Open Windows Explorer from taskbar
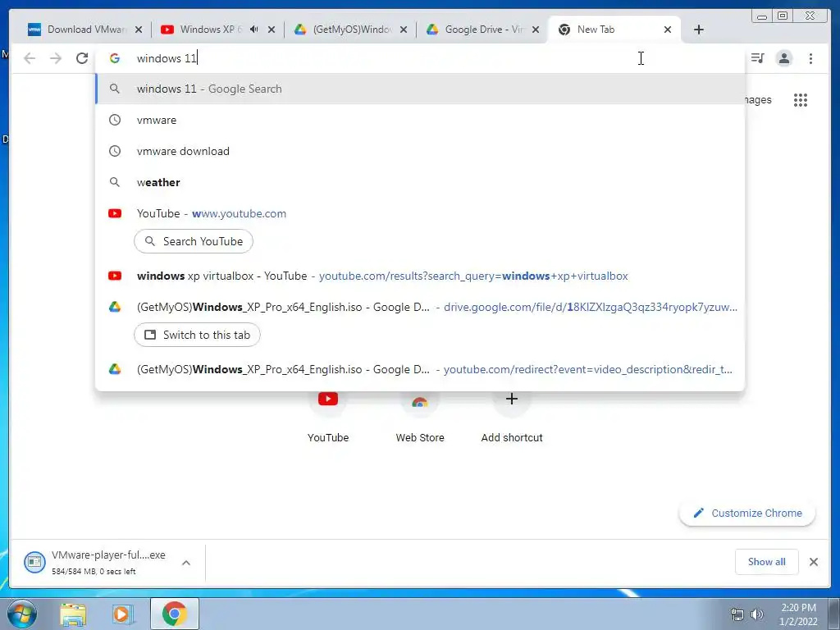The width and height of the screenshot is (840, 630). point(73,614)
